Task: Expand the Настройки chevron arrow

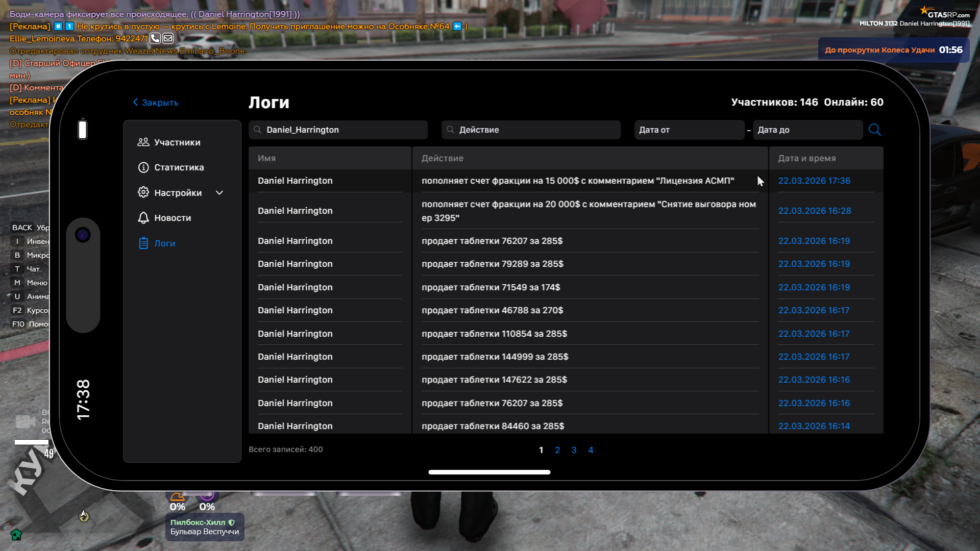Action: coord(219,193)
